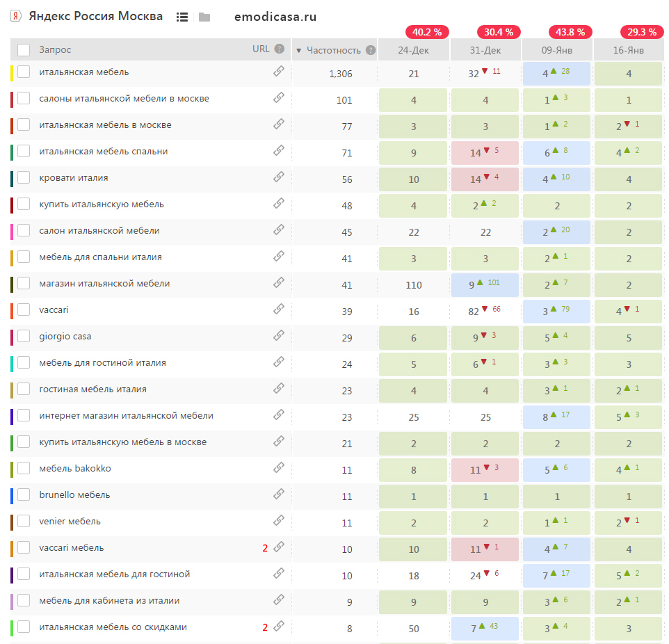Screen dimensions: 669x644
Task: Click the 43.8 % visibility badge
Action: point(570,32)
